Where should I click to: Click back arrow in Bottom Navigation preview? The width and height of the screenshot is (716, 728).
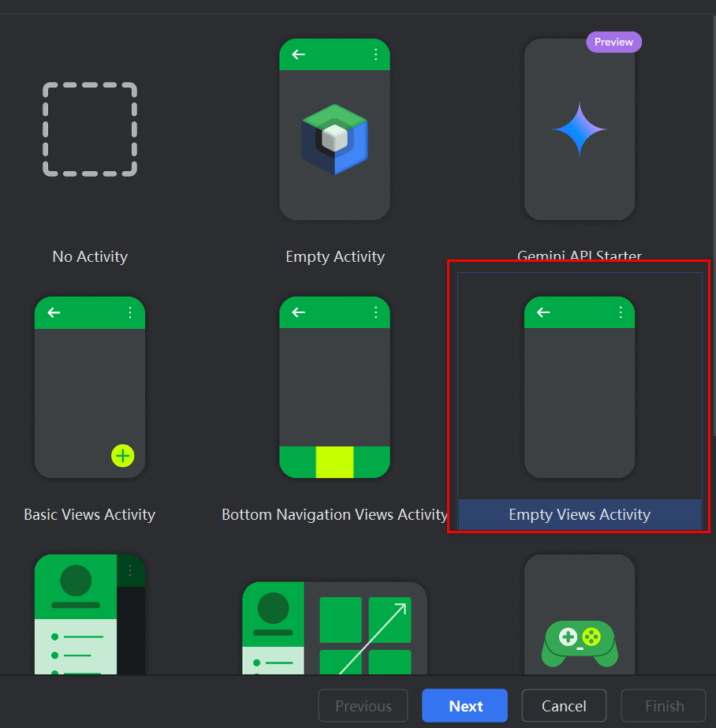coord(298,312)
